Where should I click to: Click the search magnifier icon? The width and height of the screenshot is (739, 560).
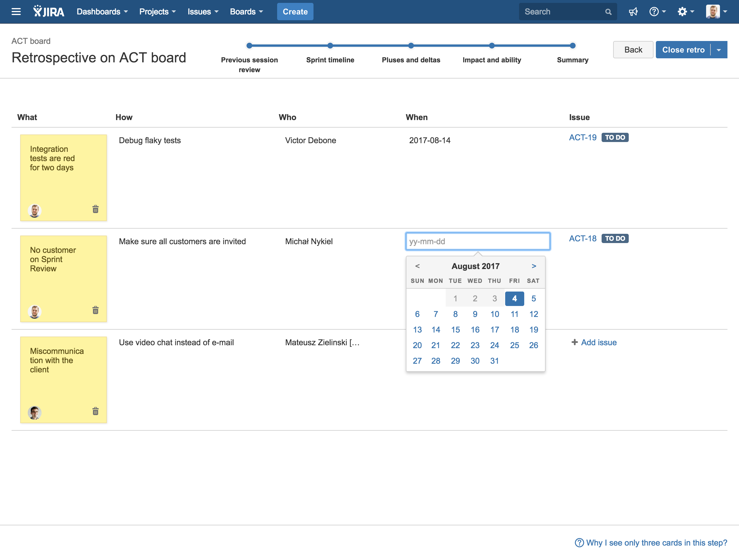click(x=608, y=12)
